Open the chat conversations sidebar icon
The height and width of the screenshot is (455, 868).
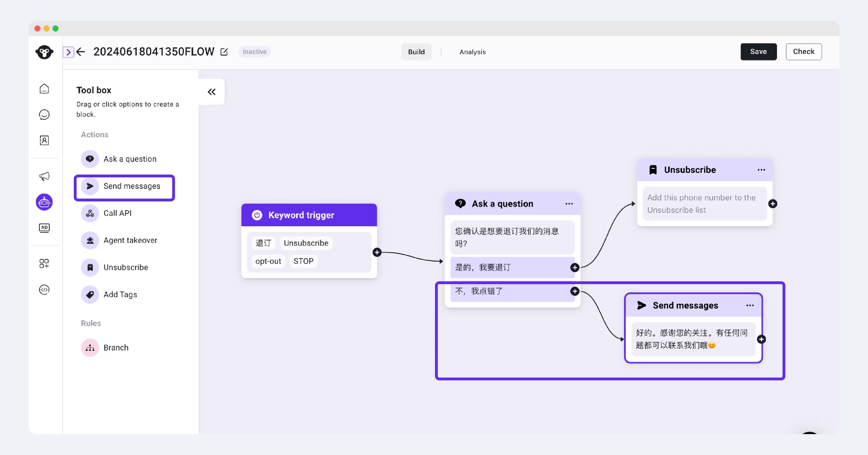click(x=44, y=114)
